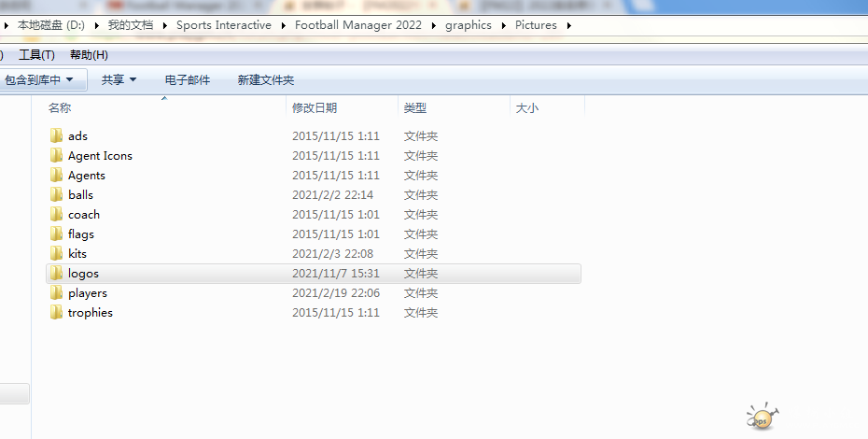
Task: Select the Agent Icons folder icon
Action: pyautogui.click(x=56, y=155)
